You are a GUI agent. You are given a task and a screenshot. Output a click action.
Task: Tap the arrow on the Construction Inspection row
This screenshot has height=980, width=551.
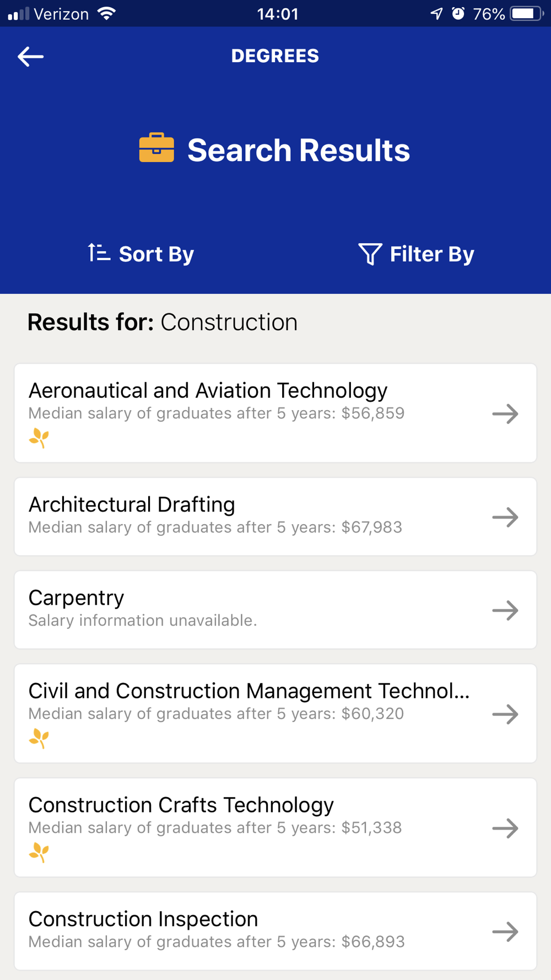click(x=505, y=931)
